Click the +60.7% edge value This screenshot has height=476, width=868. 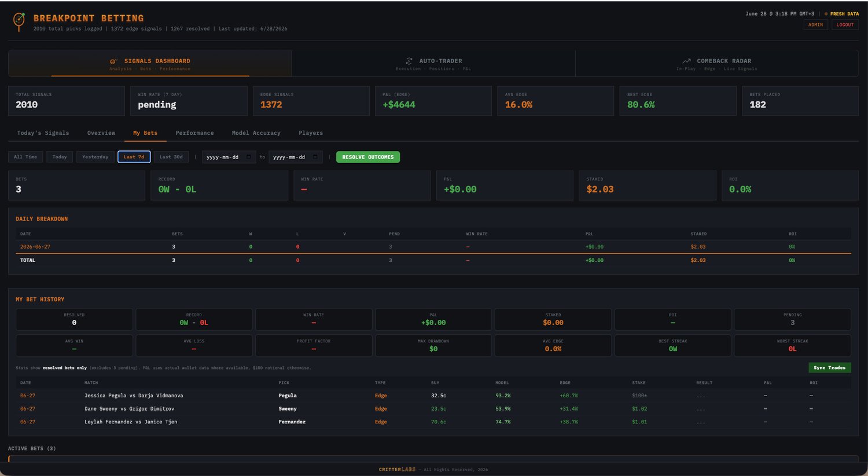[x=569, y=396]
